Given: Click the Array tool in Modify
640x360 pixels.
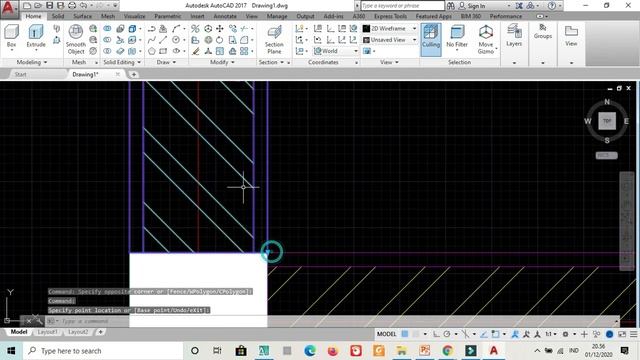Looking at the screenshot, I should pyautogui.click(x=244, y=51).
